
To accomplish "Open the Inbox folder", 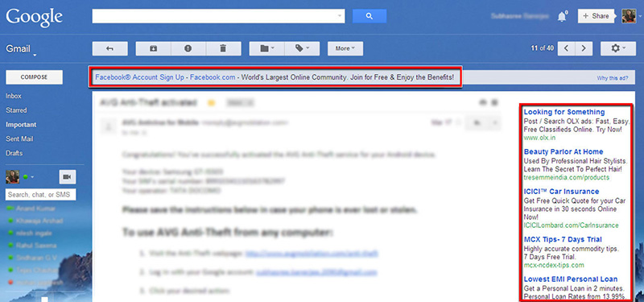I will [14, 96].
